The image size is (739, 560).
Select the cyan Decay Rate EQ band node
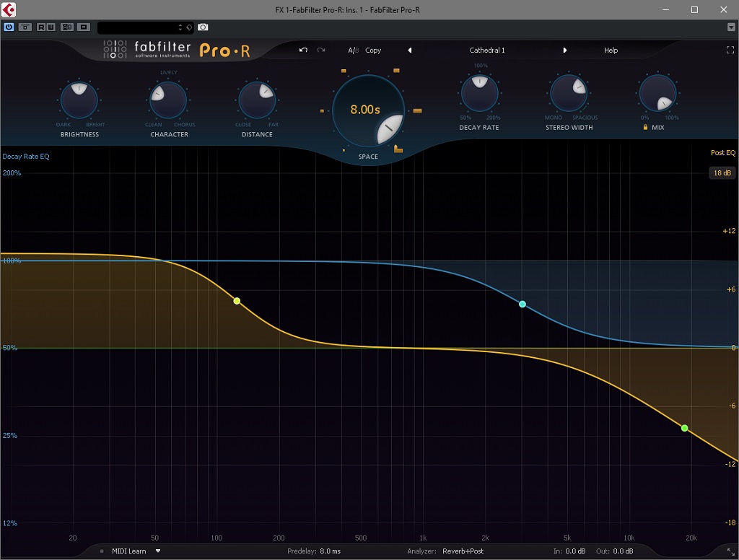pos(522,304)
